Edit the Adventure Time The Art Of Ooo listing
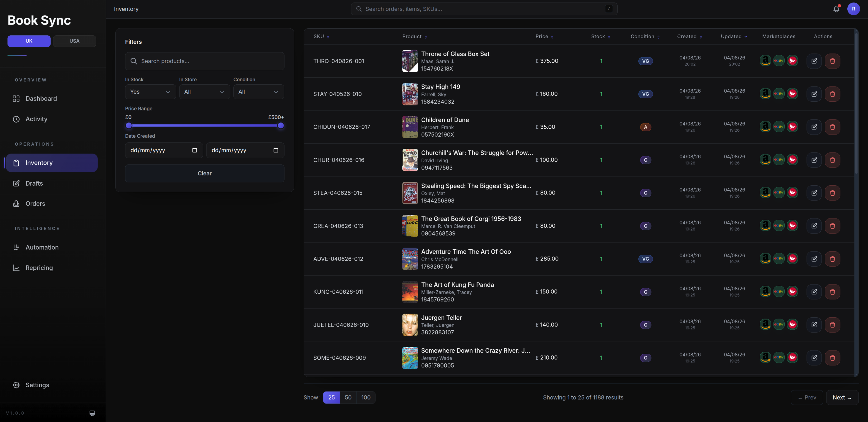Screen dimensions: 868x422 (x=815, y=259)
